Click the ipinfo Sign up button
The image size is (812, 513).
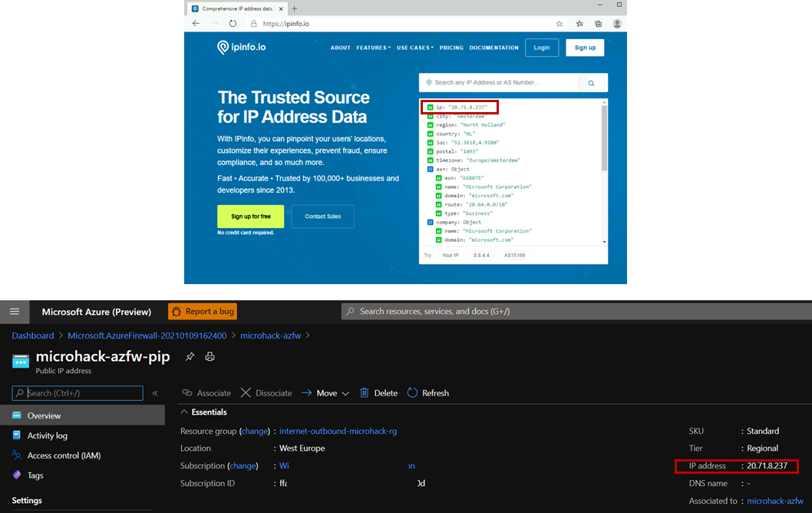pyautogui.click(x=585, y=48)
